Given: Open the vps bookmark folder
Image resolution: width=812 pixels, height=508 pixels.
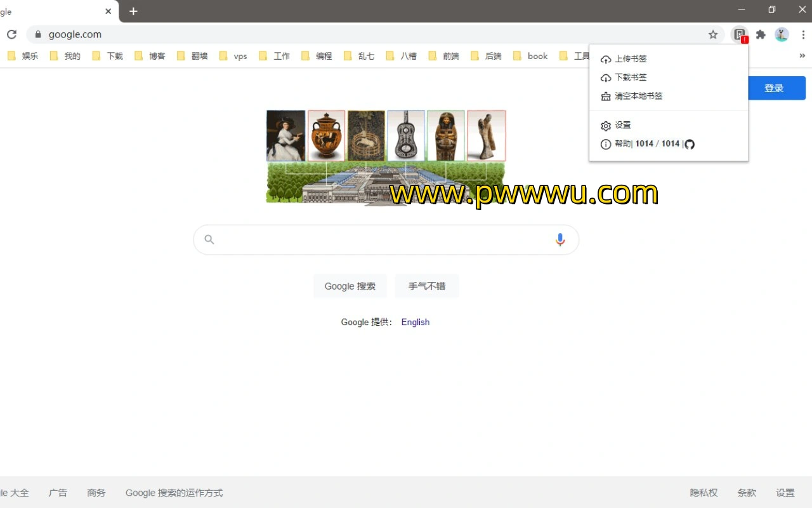Looking at the screenshot, I should 233,56.
